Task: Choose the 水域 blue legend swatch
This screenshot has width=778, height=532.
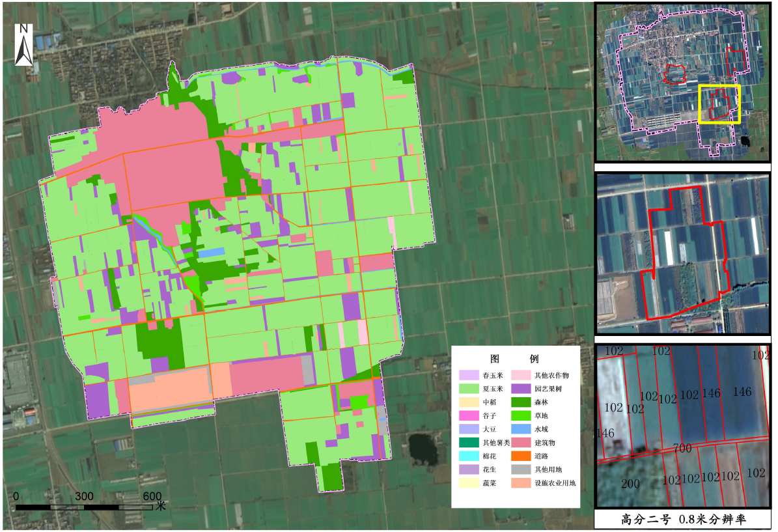Action: click(520, 428)
